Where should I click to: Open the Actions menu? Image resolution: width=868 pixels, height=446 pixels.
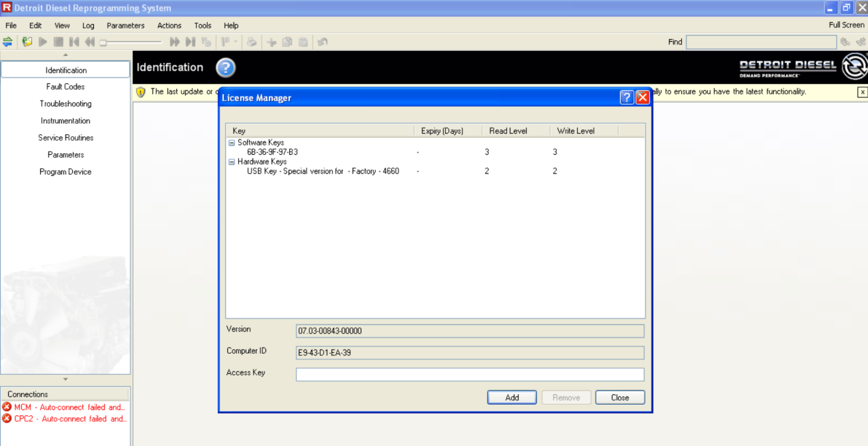coord(169,26)
